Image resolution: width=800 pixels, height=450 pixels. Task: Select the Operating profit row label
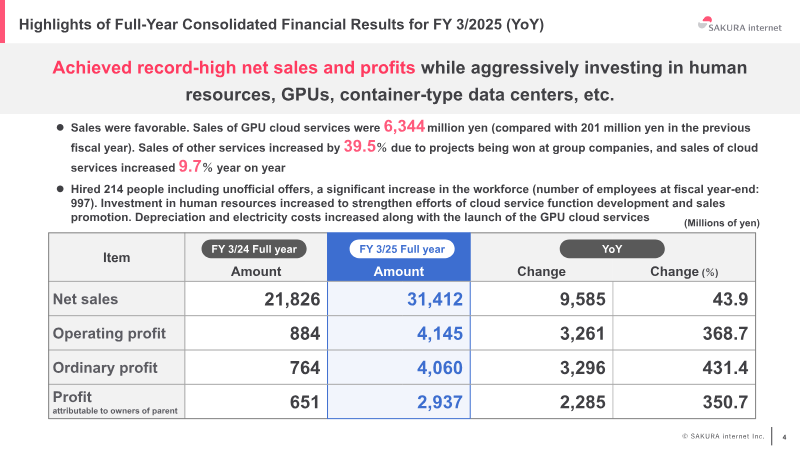[109, 333]
